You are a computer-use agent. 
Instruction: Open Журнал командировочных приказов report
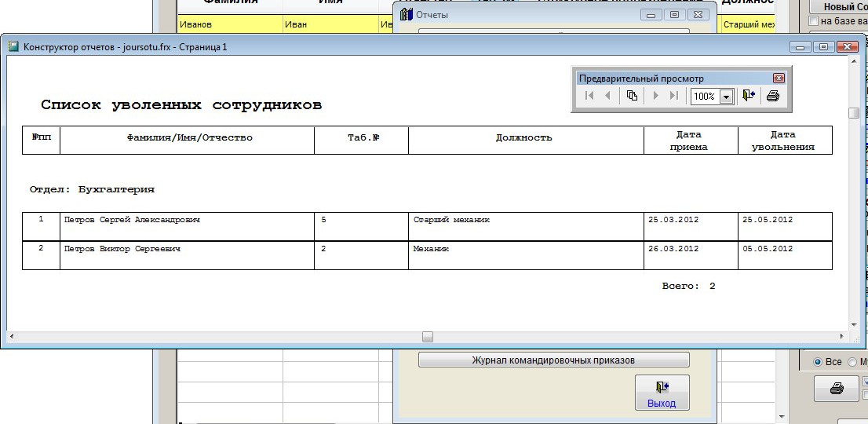(553, 360)
